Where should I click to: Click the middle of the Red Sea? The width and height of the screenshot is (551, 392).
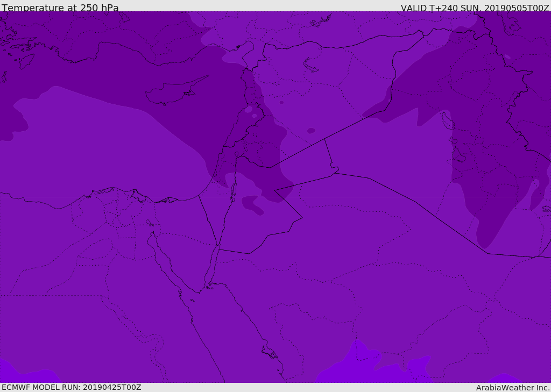click(x=226, y=333)
